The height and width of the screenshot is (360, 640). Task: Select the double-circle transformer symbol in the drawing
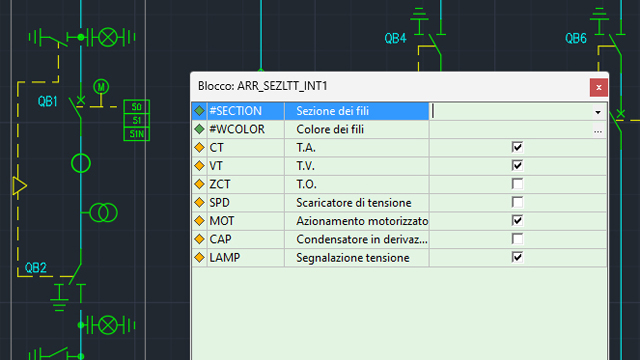[104, 213]
